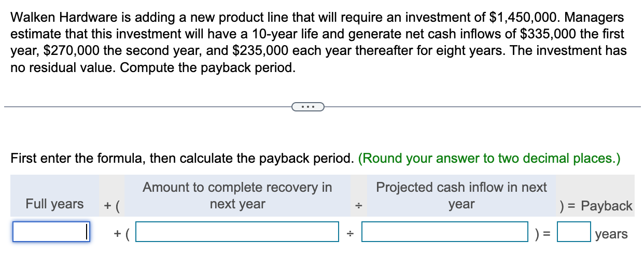This screenshot has width=644, height=255.
Task: Click the "+ (" symbol in header row
Action: tap(112, 206)
